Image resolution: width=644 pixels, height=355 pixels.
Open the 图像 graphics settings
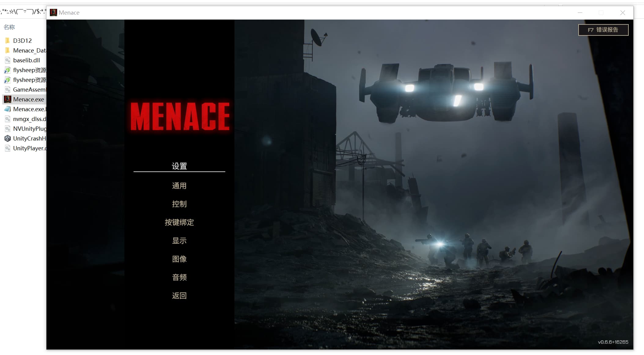point(179,259)
